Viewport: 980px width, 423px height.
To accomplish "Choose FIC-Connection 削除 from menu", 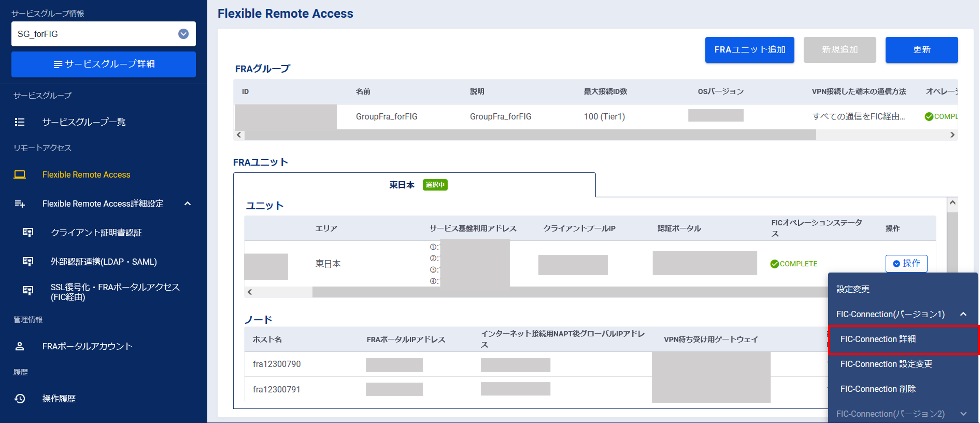I will click(x=878, y=389).
